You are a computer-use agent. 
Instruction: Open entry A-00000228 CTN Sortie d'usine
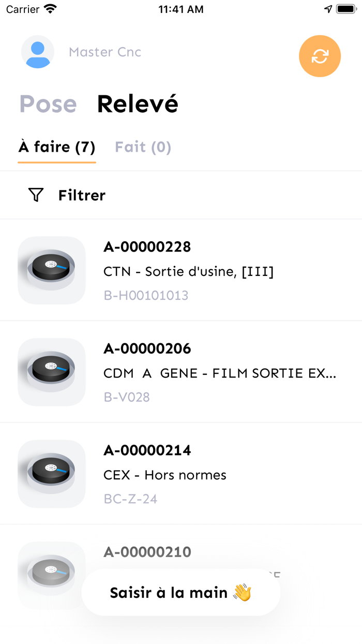click(181, 270)
